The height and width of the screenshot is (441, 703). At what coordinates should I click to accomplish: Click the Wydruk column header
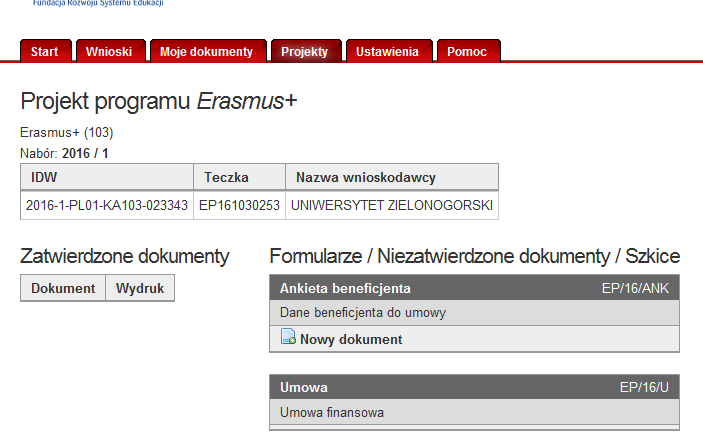point(140,288)
